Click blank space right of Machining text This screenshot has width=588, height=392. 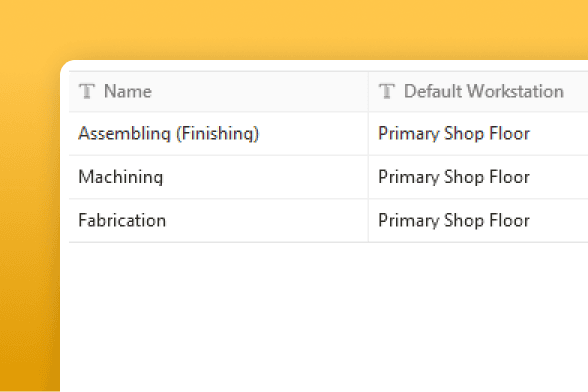[x=264, y=177]
